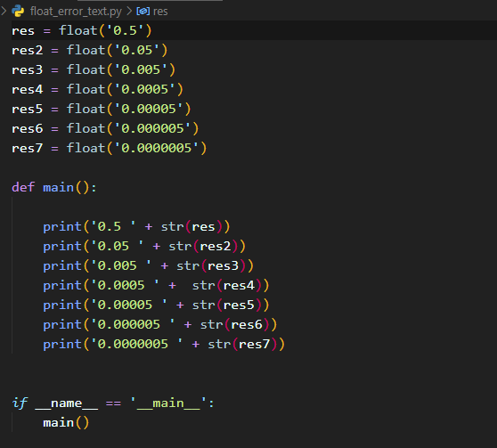Click the if keyword at bottom
The height and width of the screenshot is (448, 497).
[x=20, y=403]
